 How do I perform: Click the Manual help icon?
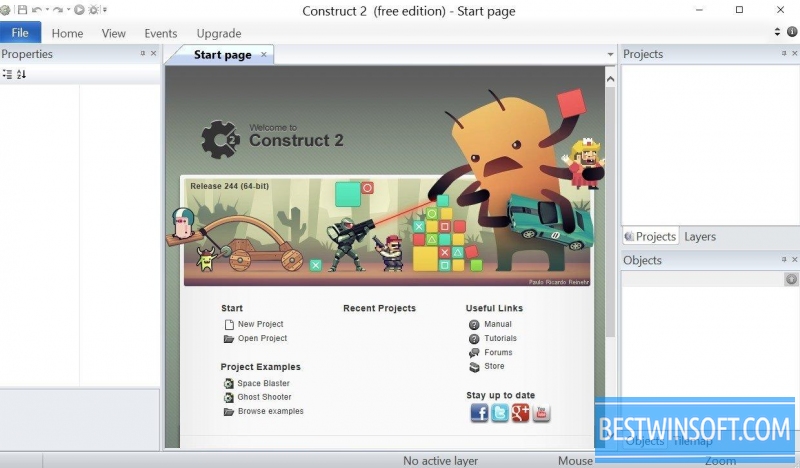(474, 325)
